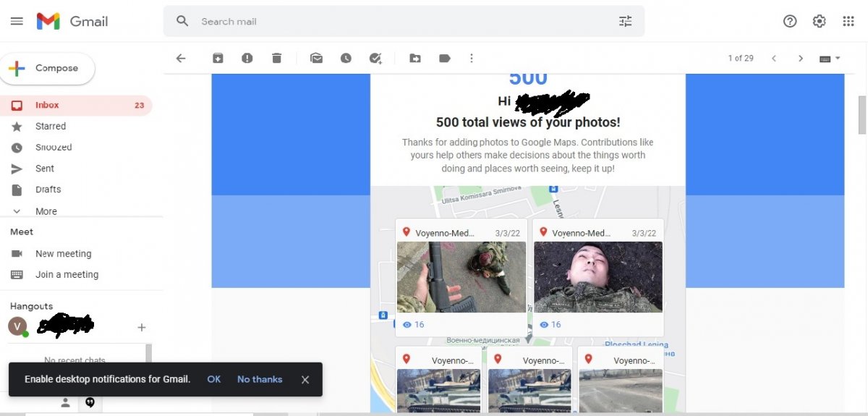Screen dimensions: 868x416
Task: Report this email as spam
Action: (x=247, y=59)
